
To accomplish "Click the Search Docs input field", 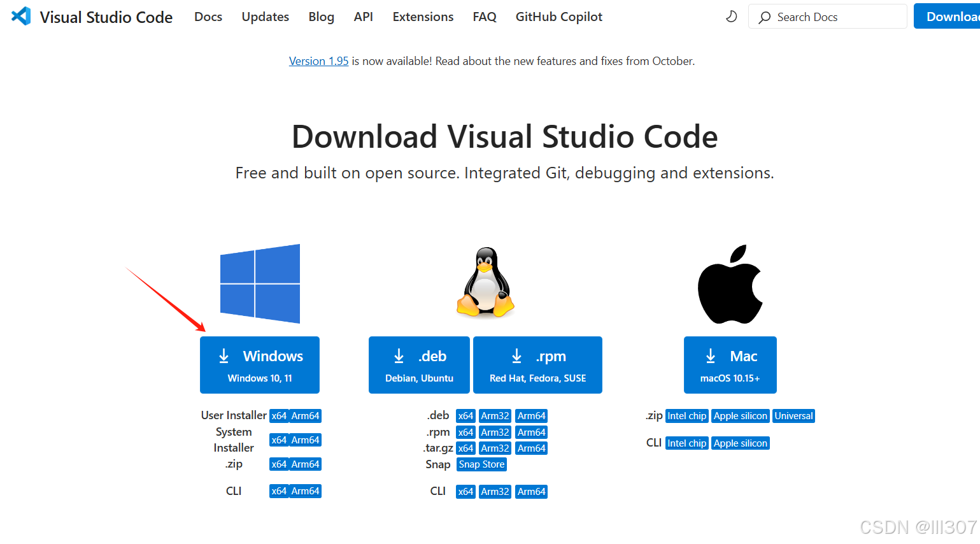I will 828,17.
